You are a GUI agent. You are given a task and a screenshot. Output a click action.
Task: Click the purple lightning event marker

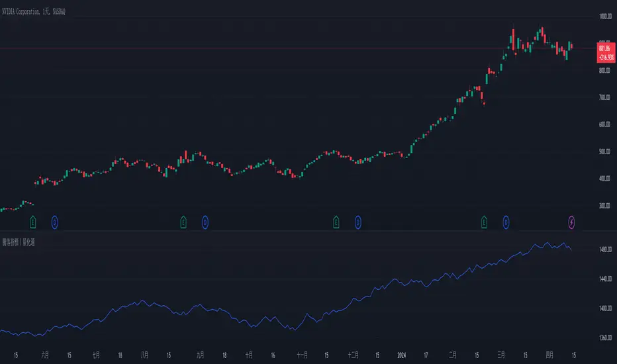pyautogui.click(x=571, y=222)
